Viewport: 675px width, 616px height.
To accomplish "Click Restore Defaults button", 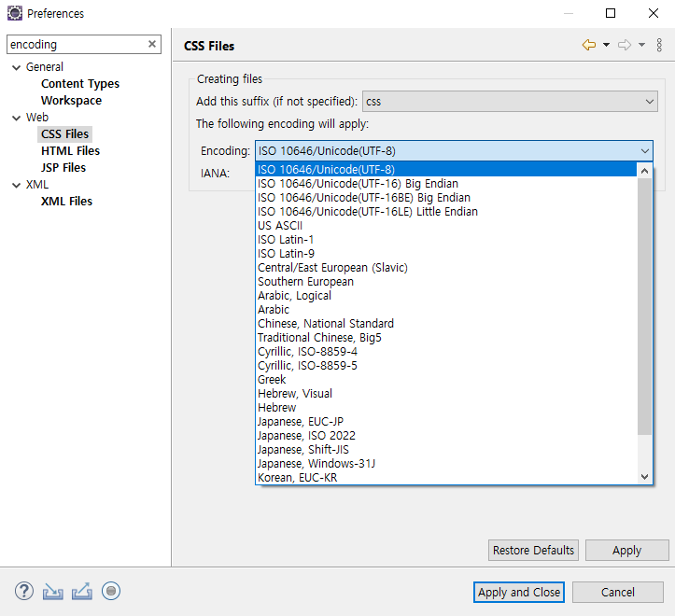I will pyautogui.click(x=533, y=550).
